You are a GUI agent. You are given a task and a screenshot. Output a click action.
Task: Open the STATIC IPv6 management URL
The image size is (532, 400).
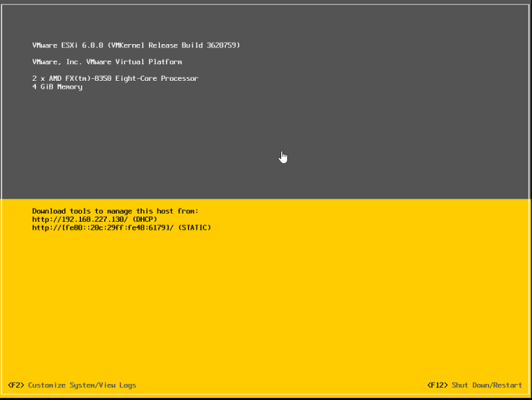pos(103,227)
